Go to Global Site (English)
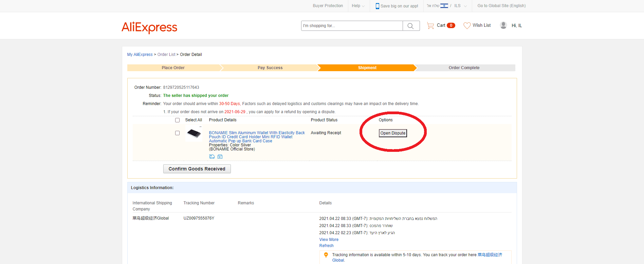The image size is (644, 264). (x=502, y=6)
